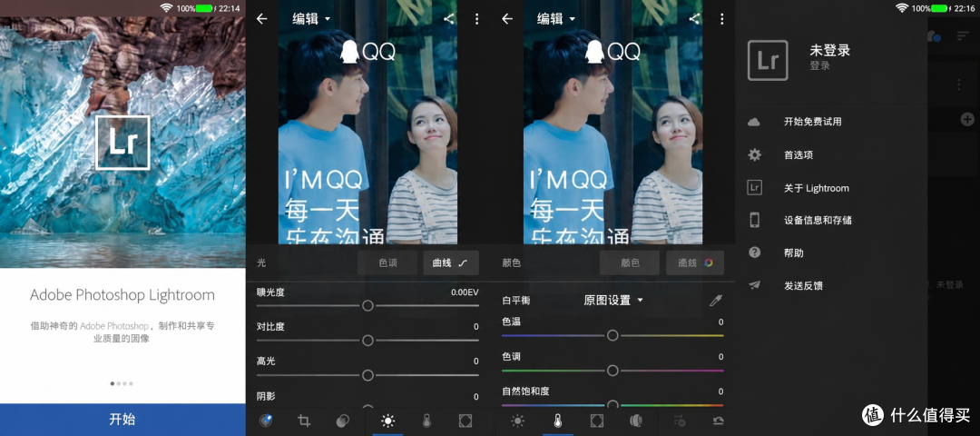Click the 自然饱和度 vibrance slider handle
The height and width of the screenshot is (436, 980).
612,405
